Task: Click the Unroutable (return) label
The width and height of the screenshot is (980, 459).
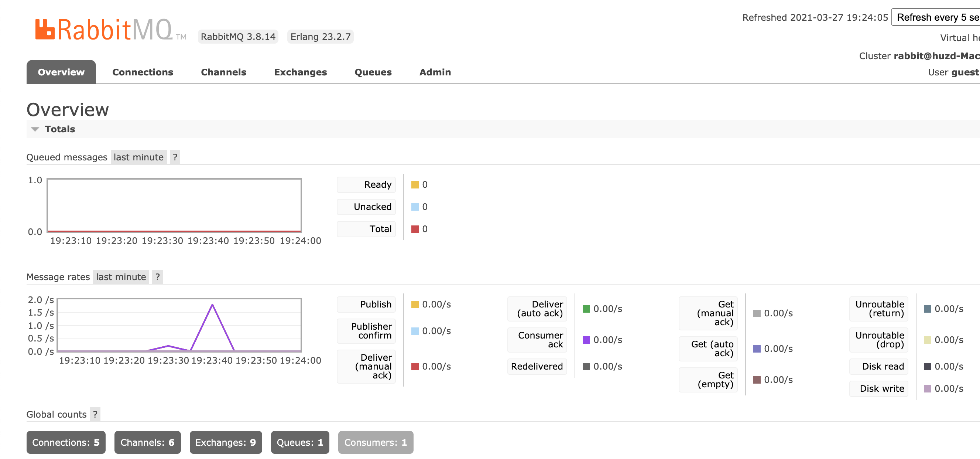Action: click(879, 309)
